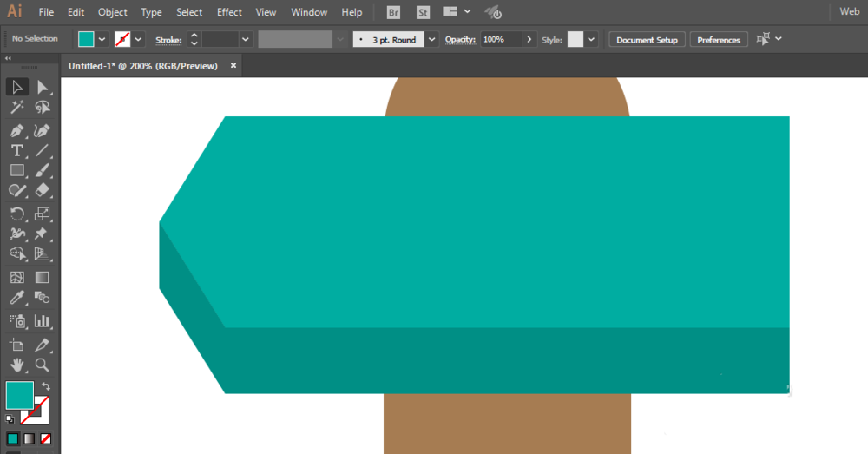Pick the Mesh tool
The image size is (868, 454).
coord(17,278)
